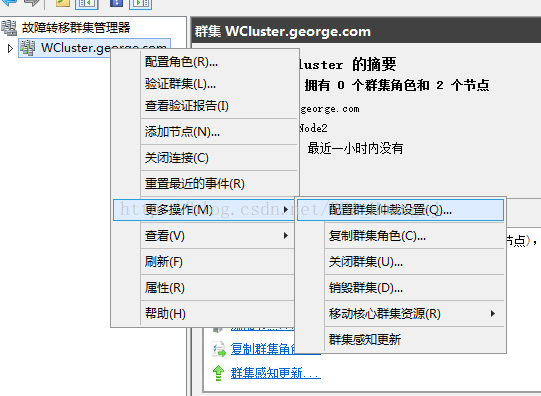Screen dimensions: 541x396
Task: Click the WCluster.george.com cluster icon
Action: tap(27, 48)
